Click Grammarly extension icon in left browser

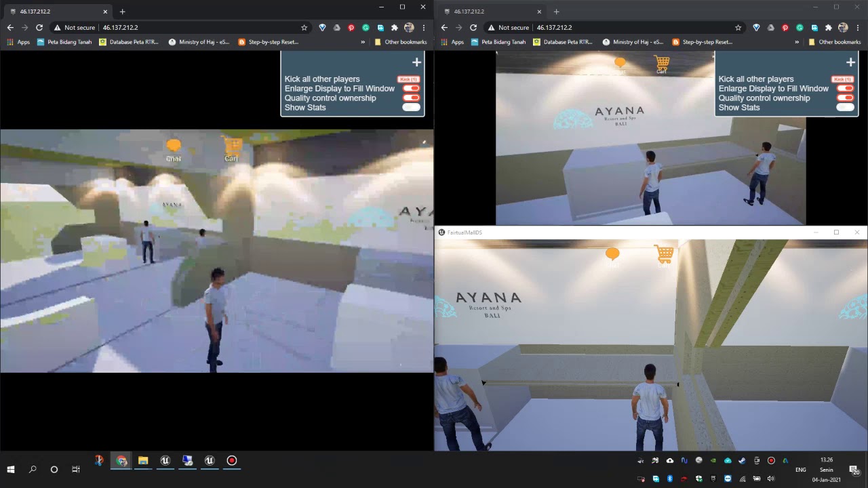point(366,28)
